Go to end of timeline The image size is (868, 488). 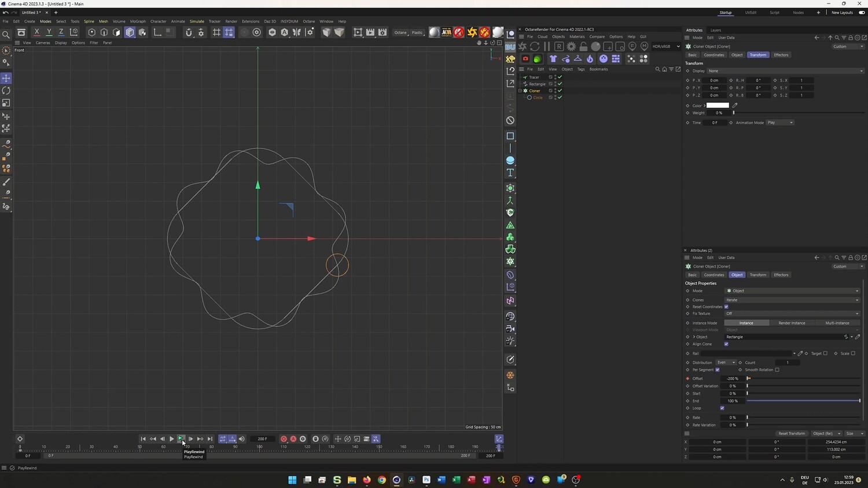pos(210,439)
